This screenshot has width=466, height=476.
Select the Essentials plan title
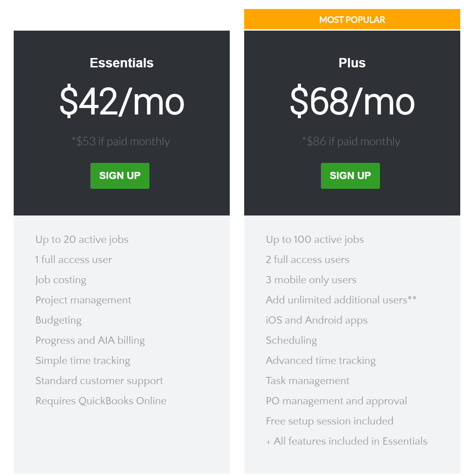coord(122,63)
